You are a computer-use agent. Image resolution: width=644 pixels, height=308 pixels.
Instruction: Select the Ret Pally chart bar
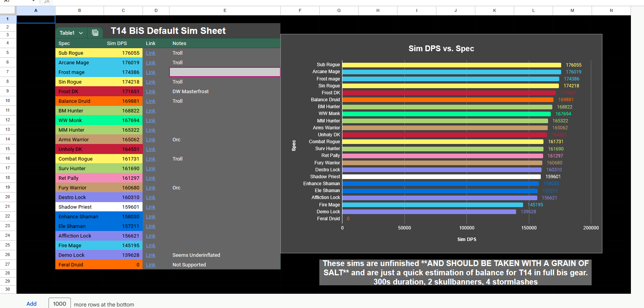pos(443,156)
